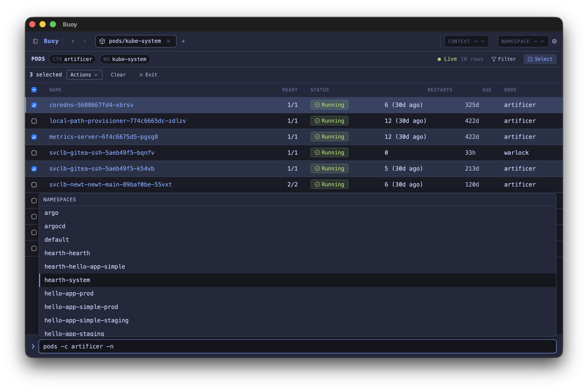Choose hello-app-prod namespace suggestion
588x391 pixels.
tap(298, 293)
